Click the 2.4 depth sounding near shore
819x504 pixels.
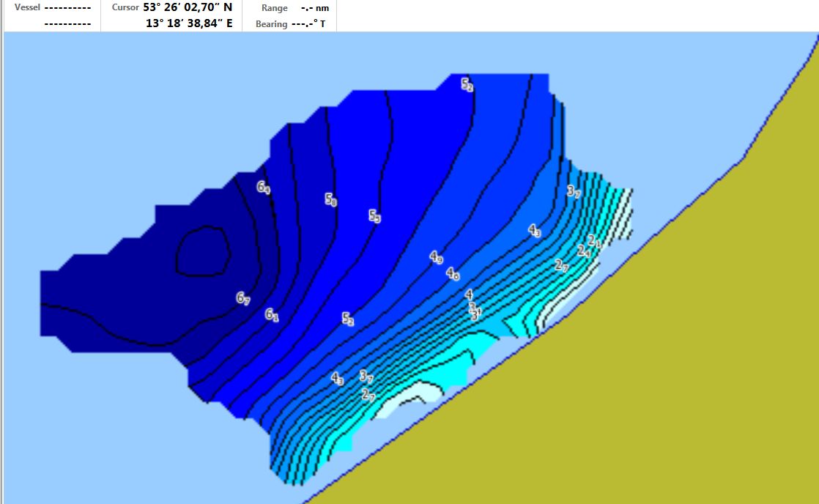[584, 251]
